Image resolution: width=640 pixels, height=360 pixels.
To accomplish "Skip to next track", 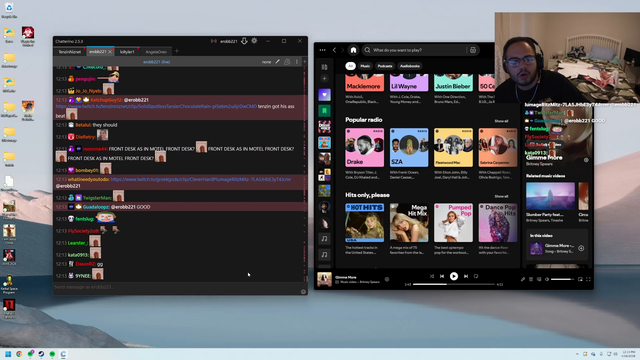I will click(x=466, y=276).
